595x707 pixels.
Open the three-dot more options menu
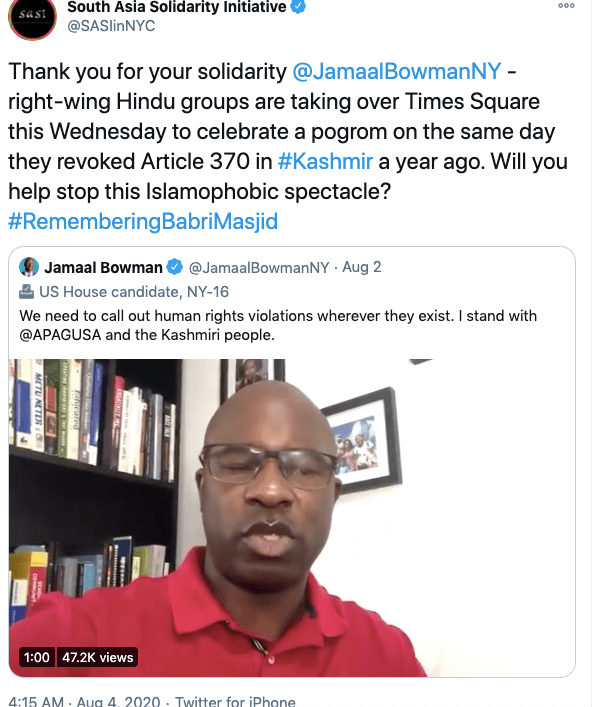(x=566, y=6)
